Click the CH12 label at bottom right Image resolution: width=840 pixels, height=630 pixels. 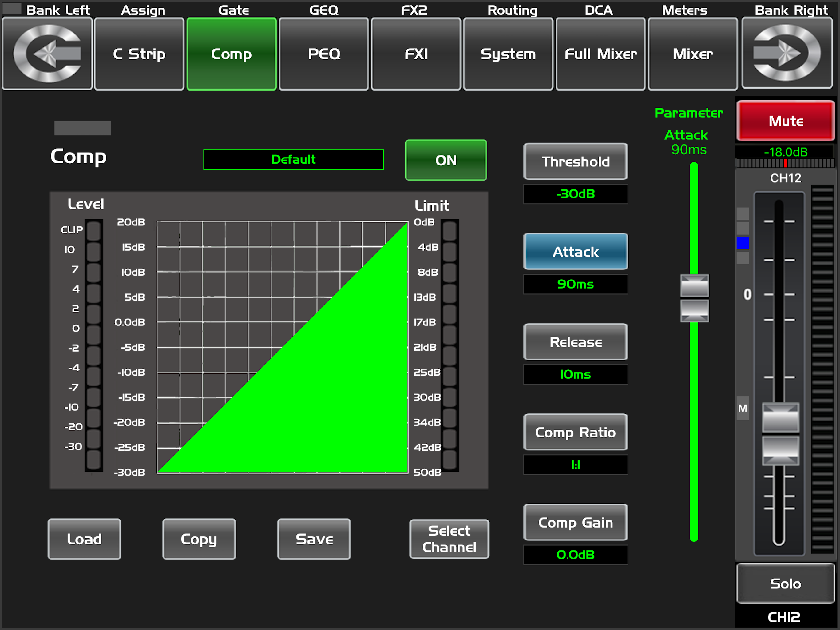point(784,617)
